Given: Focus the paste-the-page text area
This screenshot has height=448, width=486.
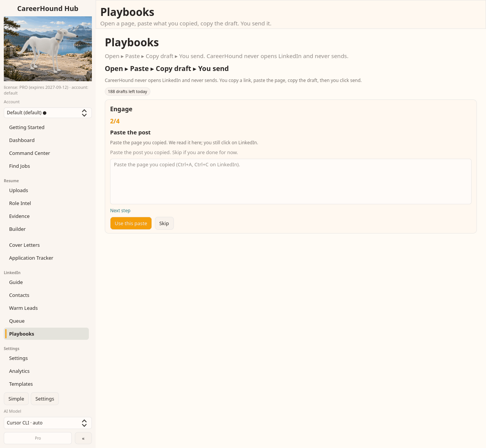Looking at the screenshot, I should (291, 181).
